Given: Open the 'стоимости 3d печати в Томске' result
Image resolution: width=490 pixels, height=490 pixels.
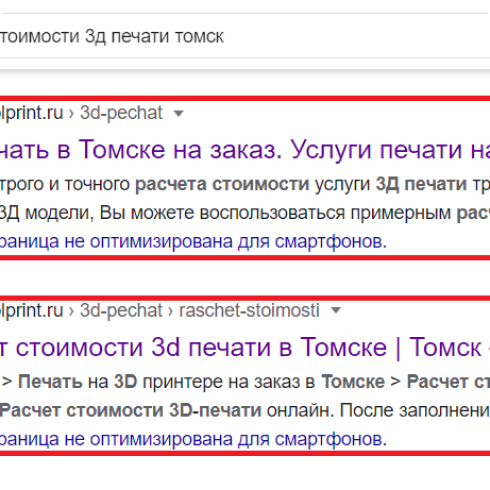Looking at the screenshot, I should [x=245, y=347].
